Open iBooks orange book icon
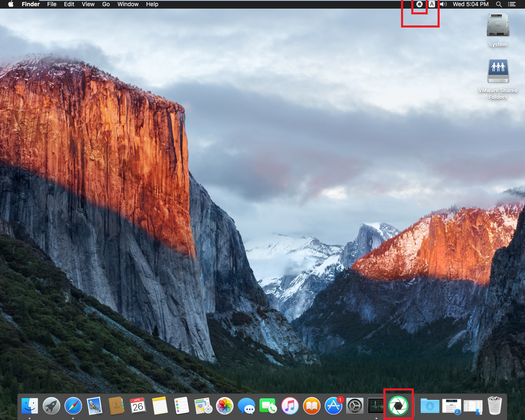 (x=312, y=406)
